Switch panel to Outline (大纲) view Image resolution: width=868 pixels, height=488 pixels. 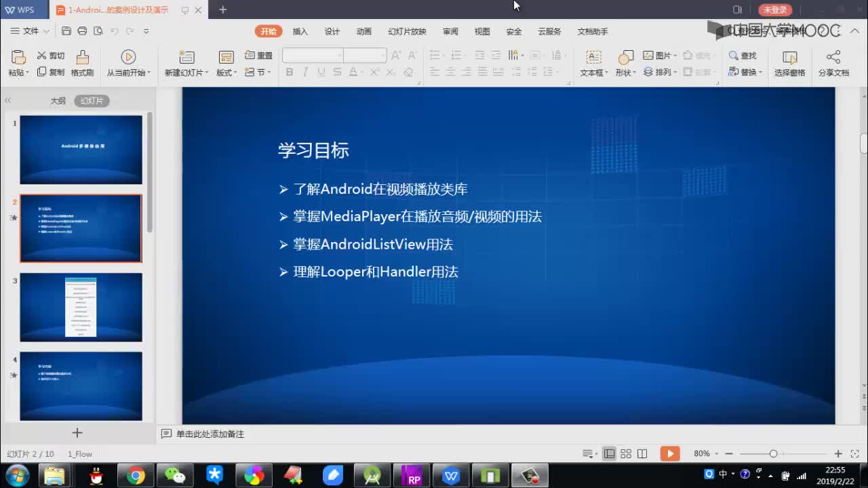(58, 100)
